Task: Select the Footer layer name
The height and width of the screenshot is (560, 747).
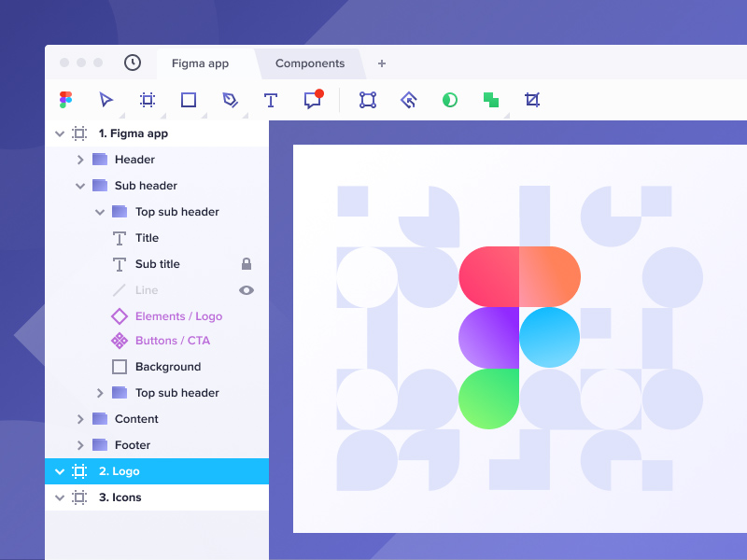Action: pos(133,445)
